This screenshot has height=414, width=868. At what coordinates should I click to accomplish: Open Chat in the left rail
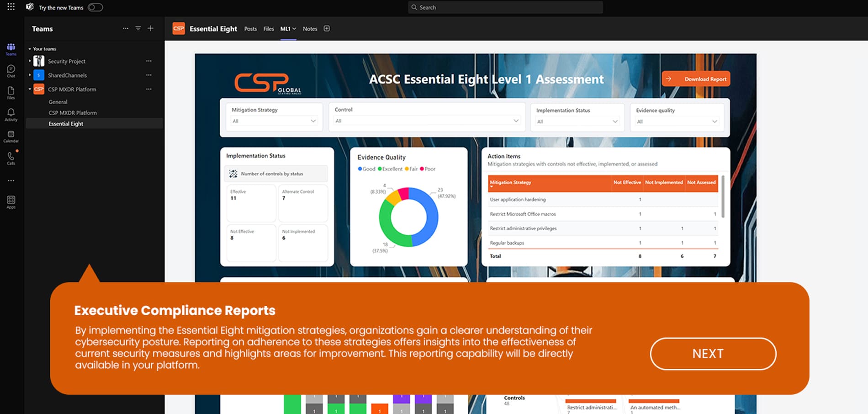(11, 71)
